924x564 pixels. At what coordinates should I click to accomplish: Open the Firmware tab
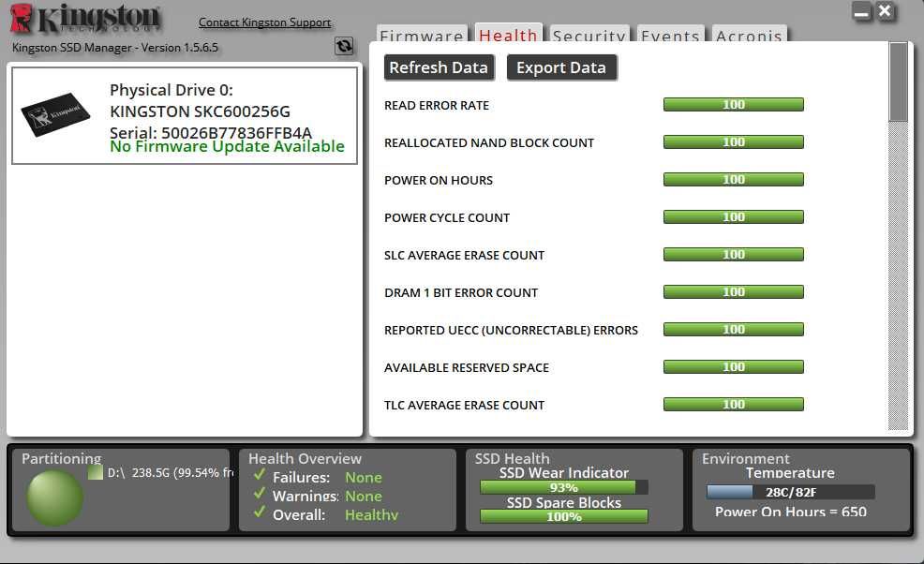point(422,34)
